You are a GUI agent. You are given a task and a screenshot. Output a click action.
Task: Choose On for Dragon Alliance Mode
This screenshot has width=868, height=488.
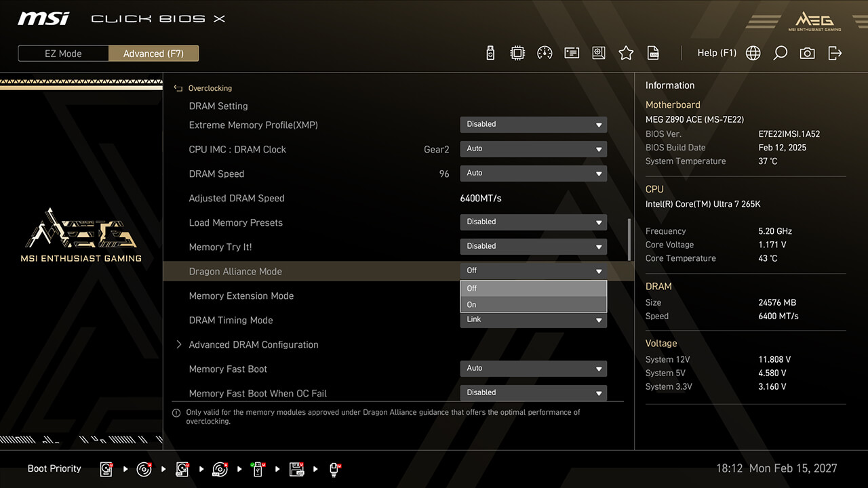coord(533,304)
